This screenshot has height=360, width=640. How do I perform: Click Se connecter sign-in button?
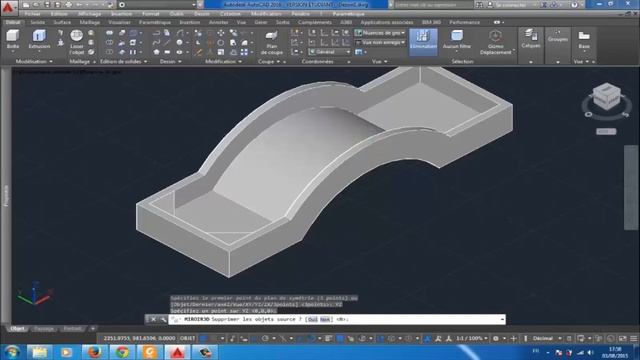[x=510, y=5]
